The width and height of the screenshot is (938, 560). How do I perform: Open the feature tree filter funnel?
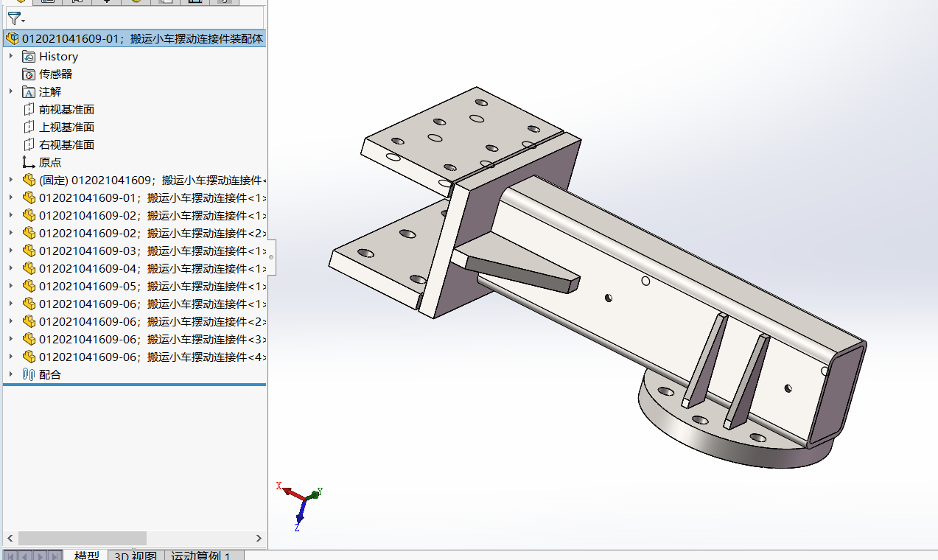[x=14, y=18]
